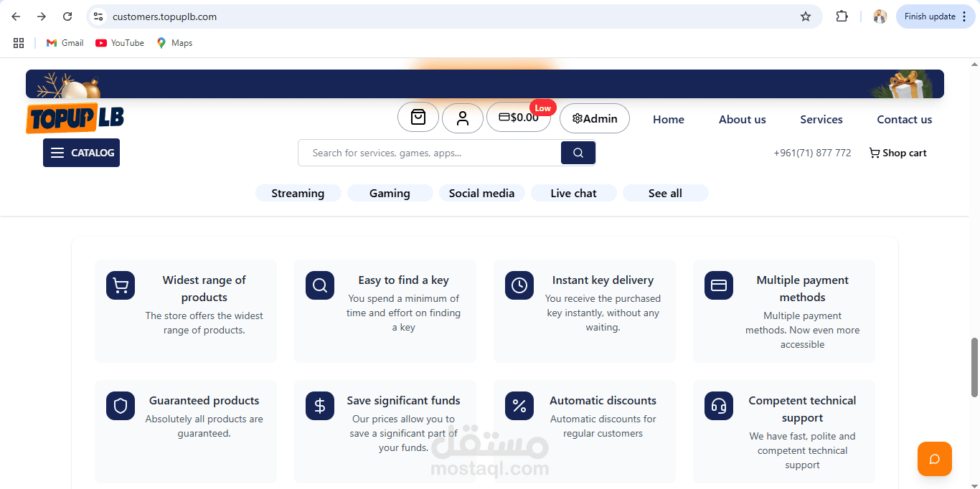Open the Maps bookmark

tap(174, 43)
